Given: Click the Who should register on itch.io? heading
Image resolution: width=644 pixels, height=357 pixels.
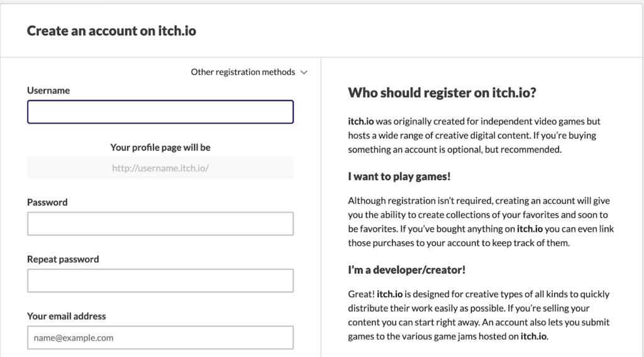Looking at the screenshot, I should tap(441, 93).
